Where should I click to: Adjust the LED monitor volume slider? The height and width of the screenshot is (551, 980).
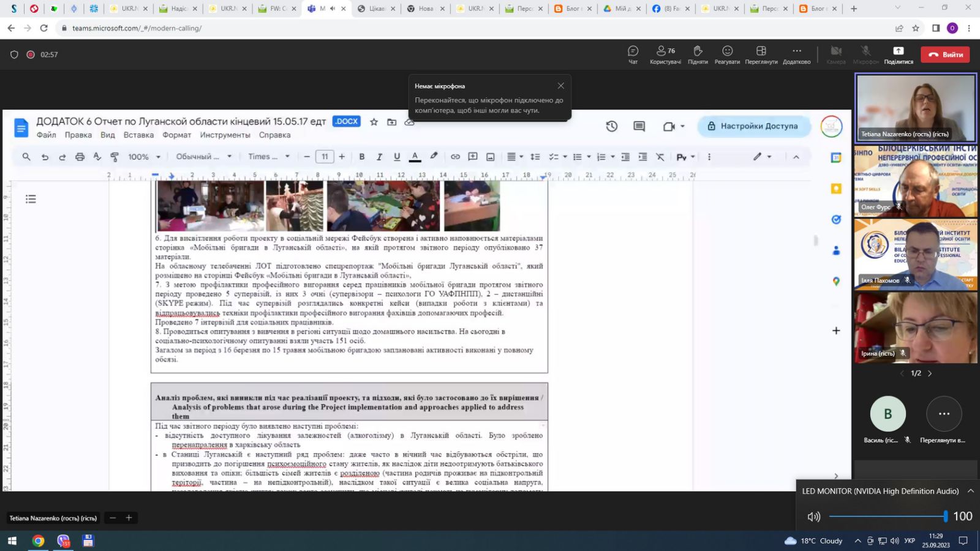[x=888, y=517]
